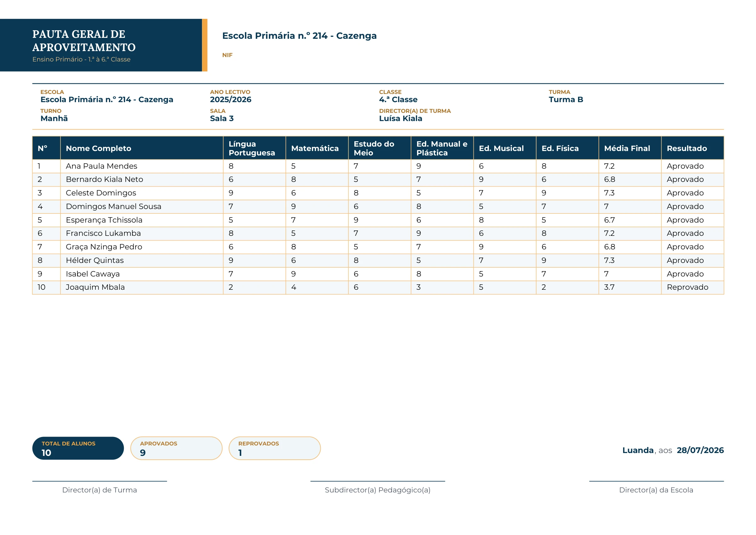The height and width of the screenshot is (535, 756).
Task: Click the name 'Graça Nzinga Pedro'
Action: point(104,247)
